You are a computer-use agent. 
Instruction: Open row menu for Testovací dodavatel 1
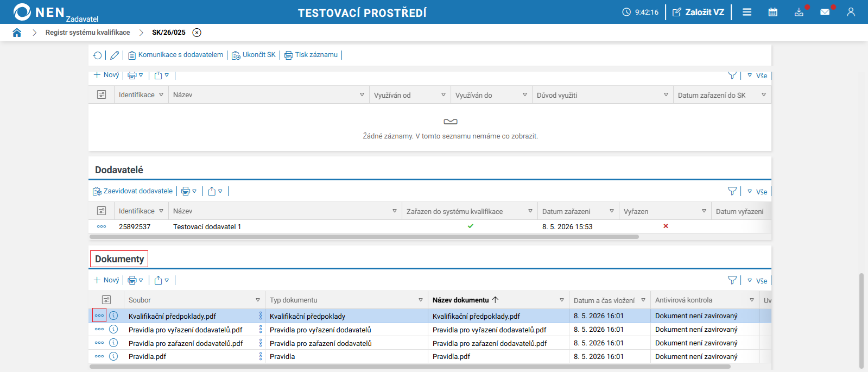(102, 226)
